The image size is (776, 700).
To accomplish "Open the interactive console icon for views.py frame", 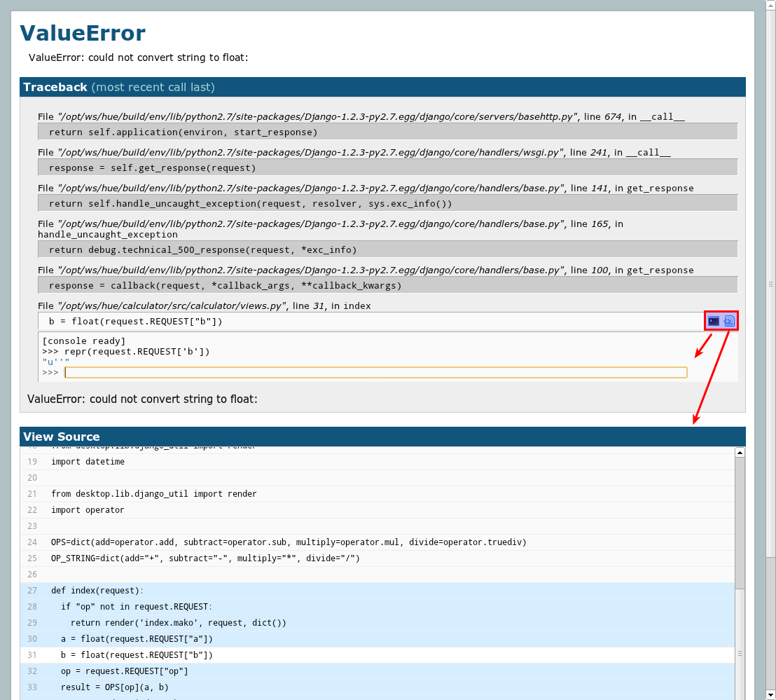I will (713, 321).
